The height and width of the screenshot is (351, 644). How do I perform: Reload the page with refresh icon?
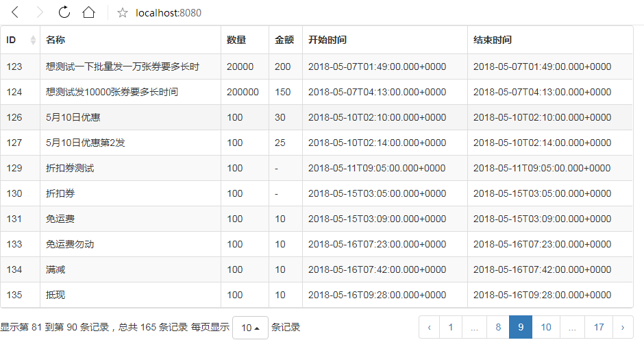pos(64,12)
